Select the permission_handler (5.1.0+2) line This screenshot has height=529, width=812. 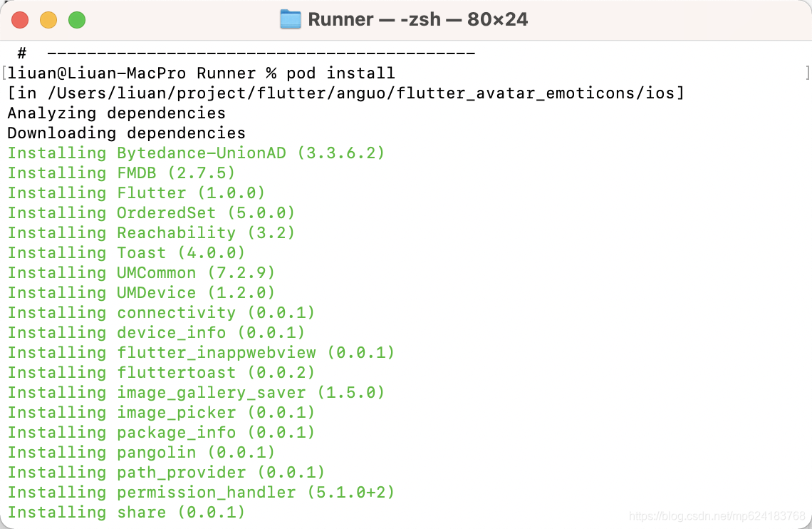[x=199, y=492]
